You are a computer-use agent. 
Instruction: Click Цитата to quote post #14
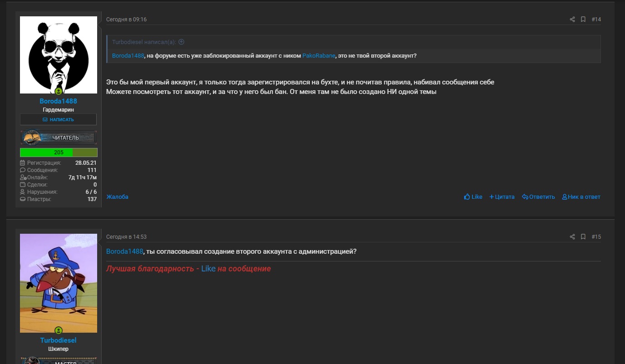tap(502, 197)
